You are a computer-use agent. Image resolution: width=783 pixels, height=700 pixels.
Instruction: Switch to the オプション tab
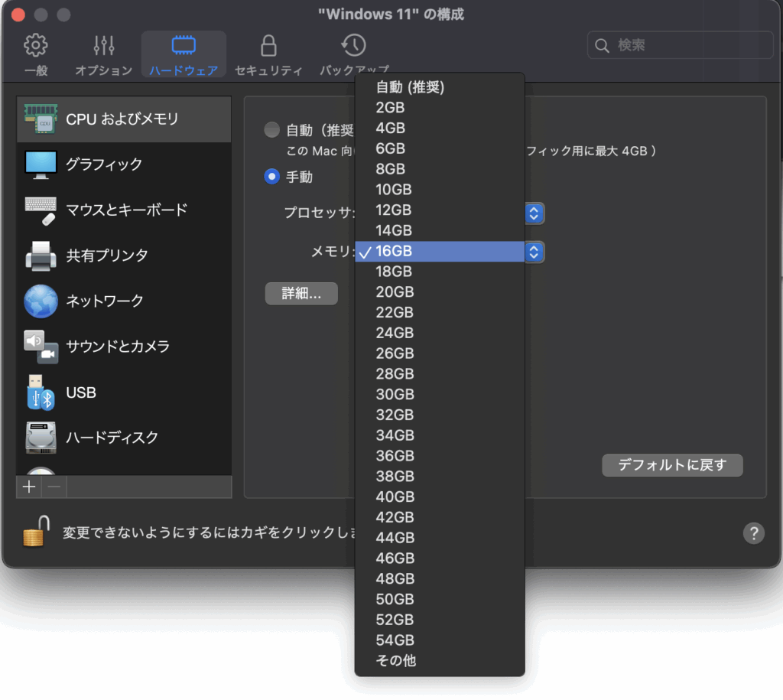pyautogui.click(x=103, y=55)
